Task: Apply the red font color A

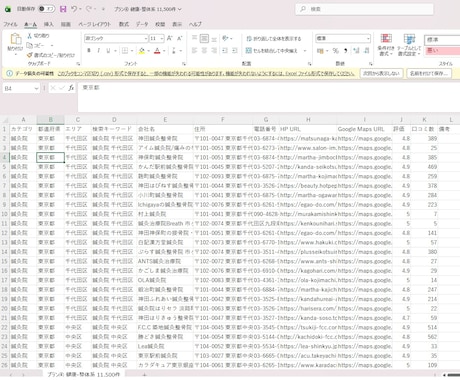Action: pyautogui.click(x=157, y=51)
